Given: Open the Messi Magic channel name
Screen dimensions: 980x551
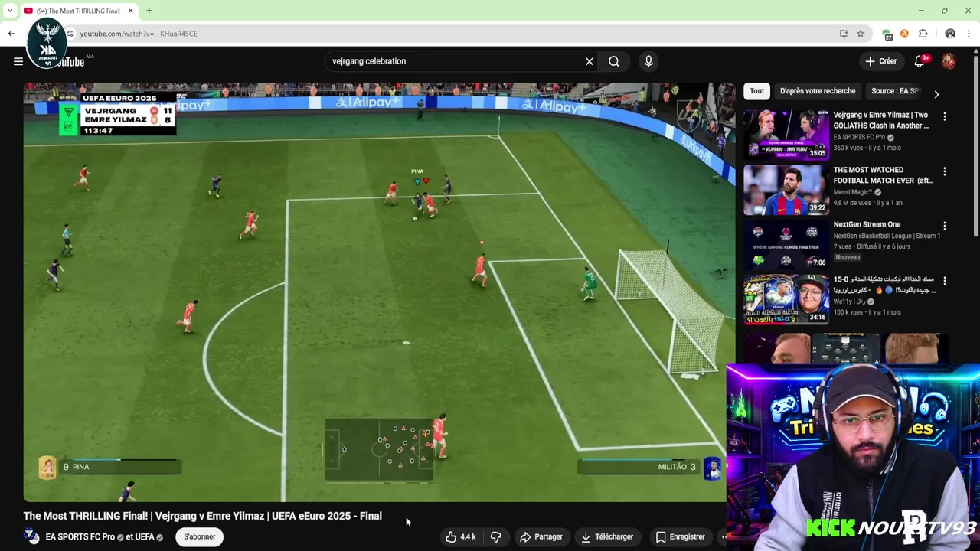Looking at the screenshot, I should (x=854, y=192).
